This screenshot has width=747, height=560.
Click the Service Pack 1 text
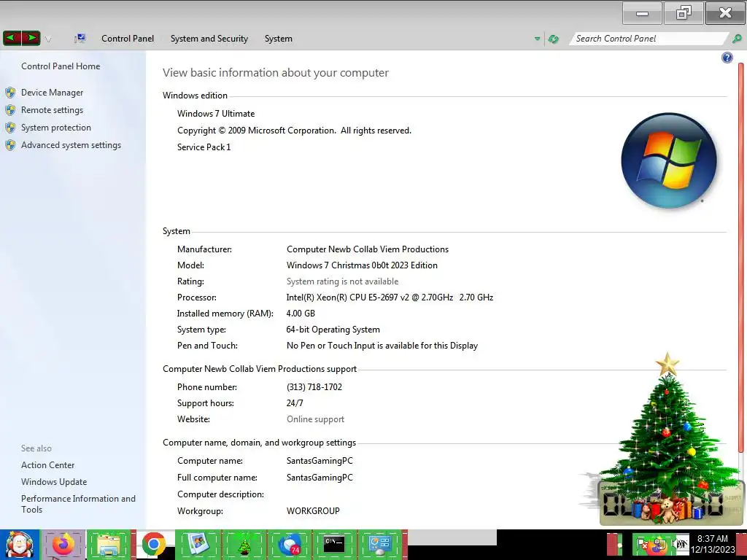coord(204,147)
